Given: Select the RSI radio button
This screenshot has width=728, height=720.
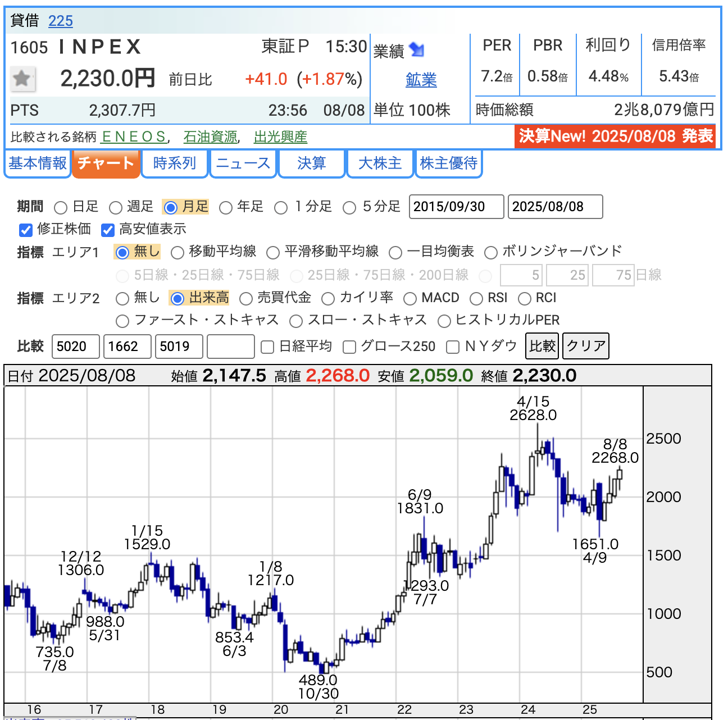Looking at the screenshot, I should 476,299.
